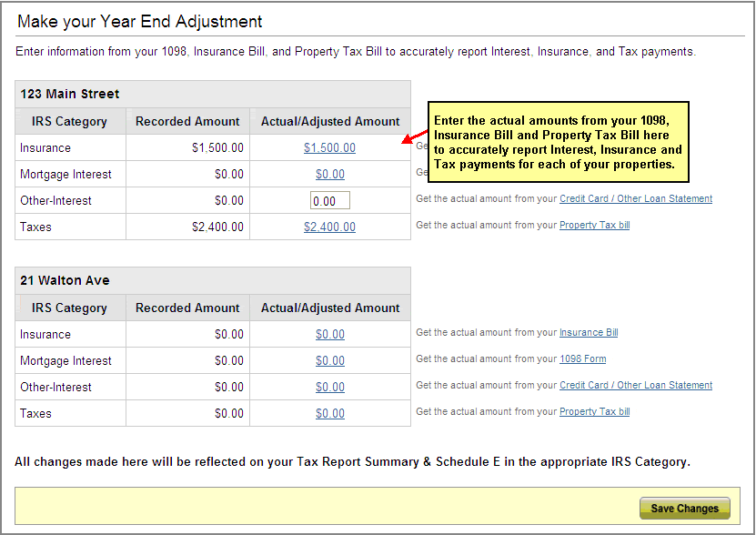Click the 123 Main Street Actual/Adjusted Amount header
The width and height of the screenshot is (756, 535).
330,121
